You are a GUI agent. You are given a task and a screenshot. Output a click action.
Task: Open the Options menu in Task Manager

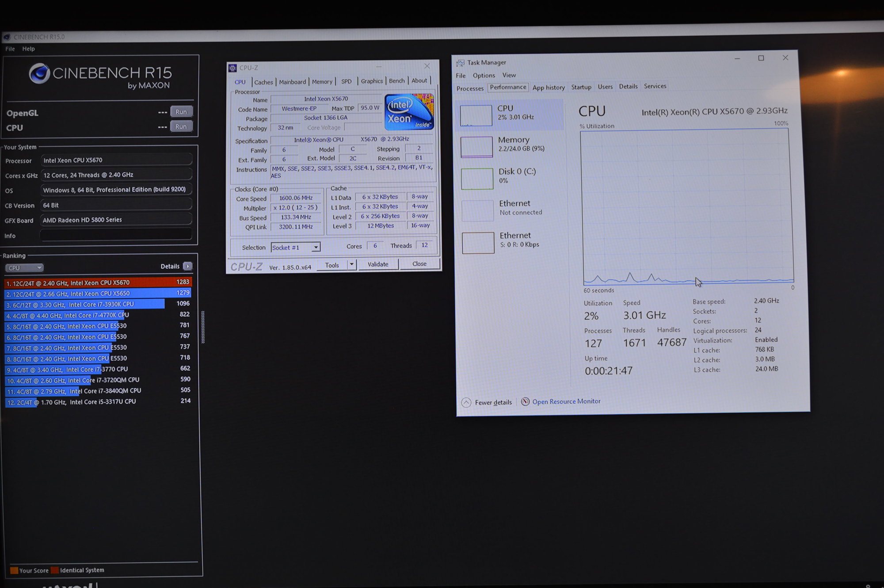point(484,76)
